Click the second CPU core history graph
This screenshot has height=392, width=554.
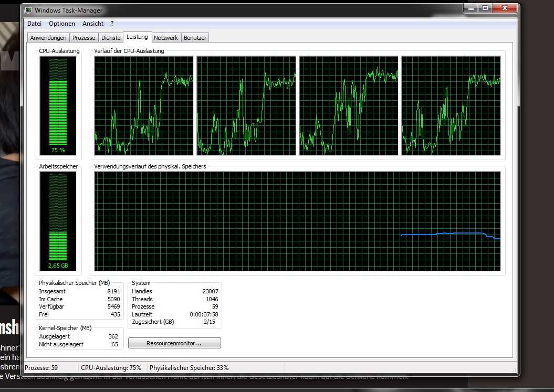[246, 105]
